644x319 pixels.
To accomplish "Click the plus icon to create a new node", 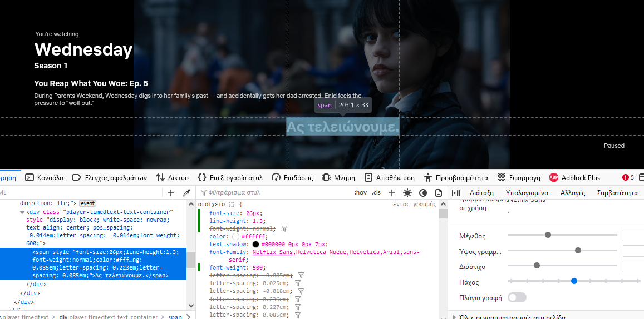I will tap(171, 193).
